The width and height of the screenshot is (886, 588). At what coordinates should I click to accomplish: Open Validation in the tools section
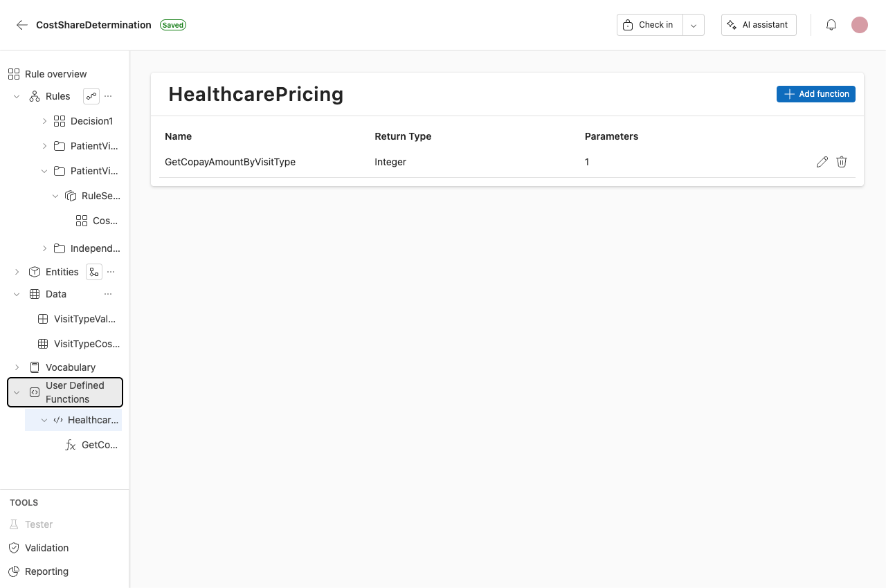(46, 548)
